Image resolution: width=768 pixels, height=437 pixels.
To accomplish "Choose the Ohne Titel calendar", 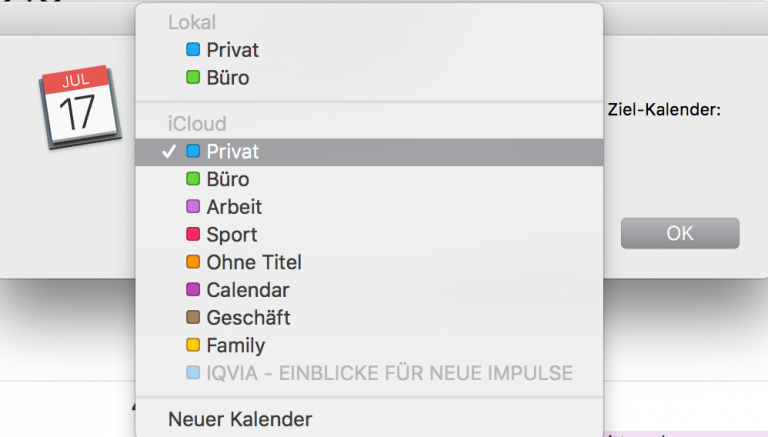I will click(x=253, y=263).
